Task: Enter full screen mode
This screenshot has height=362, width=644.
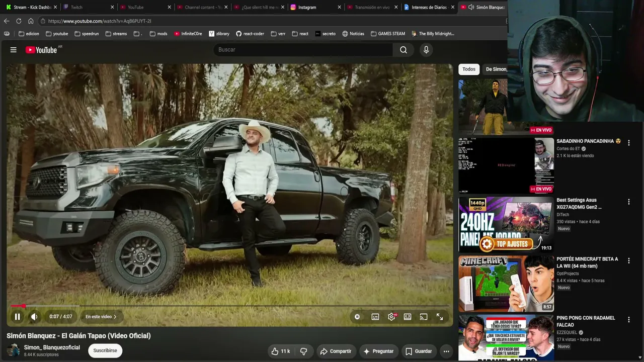Action: point(440,317)
